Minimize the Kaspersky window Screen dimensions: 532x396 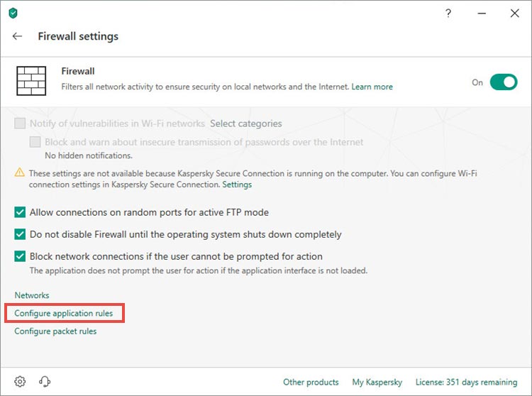point(482,13)
